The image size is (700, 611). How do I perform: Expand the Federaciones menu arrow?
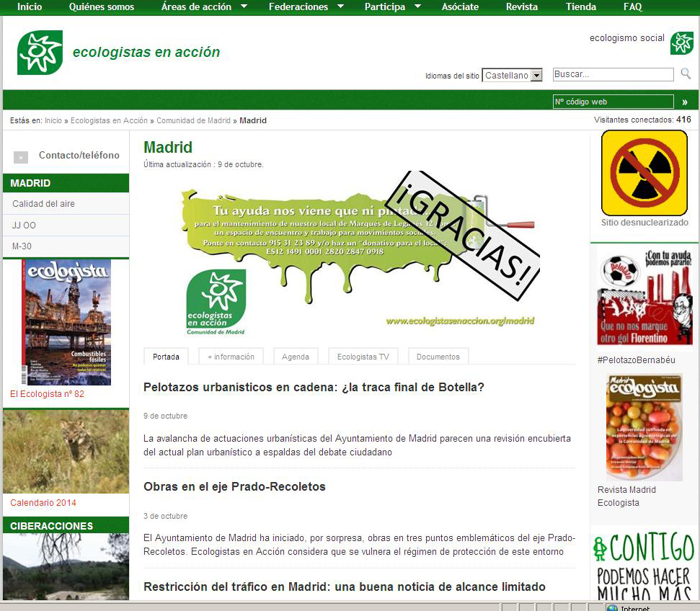coord(340,6)
